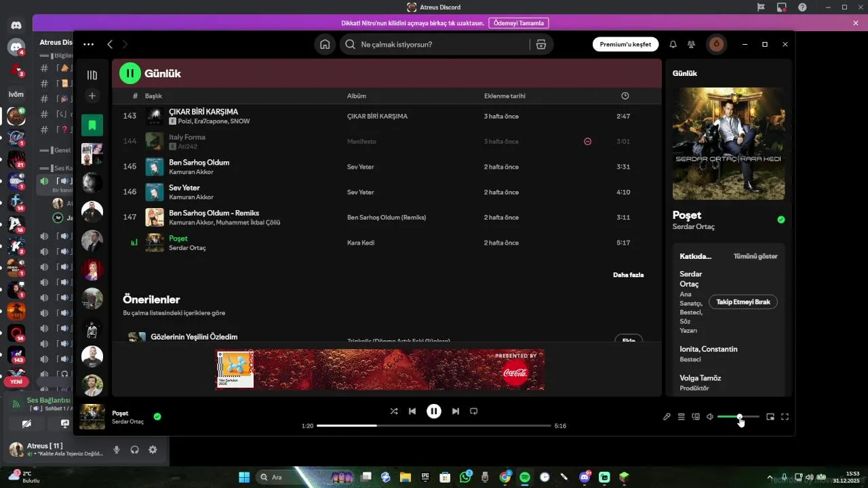Screen dimensions: 868x488
Task: Open Spotify Home via house icon
Action: point(325,44)
